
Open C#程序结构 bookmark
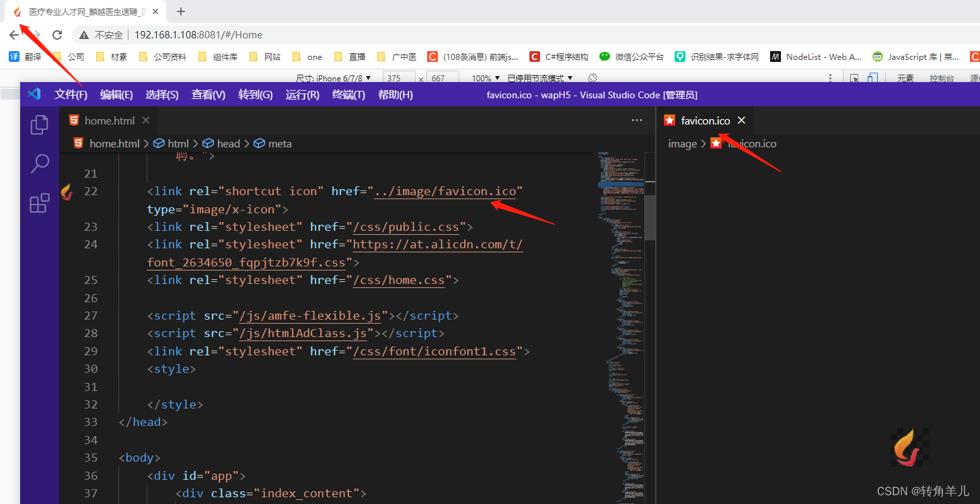click(x=559, y=57)
